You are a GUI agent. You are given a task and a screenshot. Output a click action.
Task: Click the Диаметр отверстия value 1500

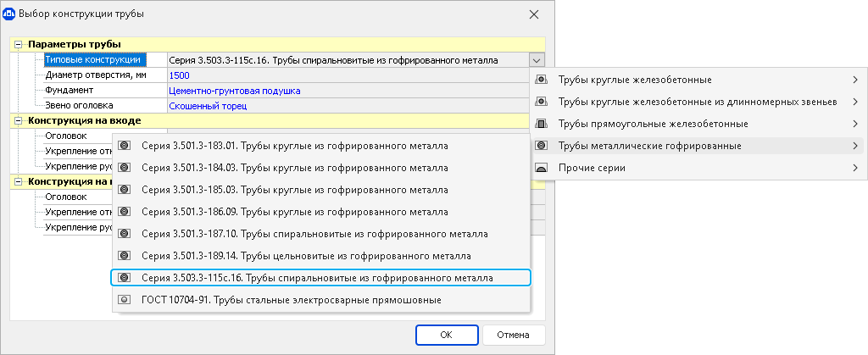[x=180, y=75]
